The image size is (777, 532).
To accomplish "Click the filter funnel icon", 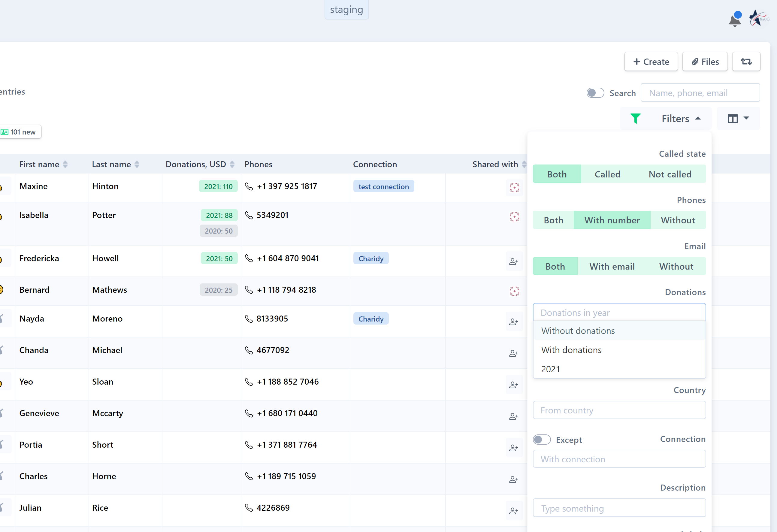I will (636, 118).
